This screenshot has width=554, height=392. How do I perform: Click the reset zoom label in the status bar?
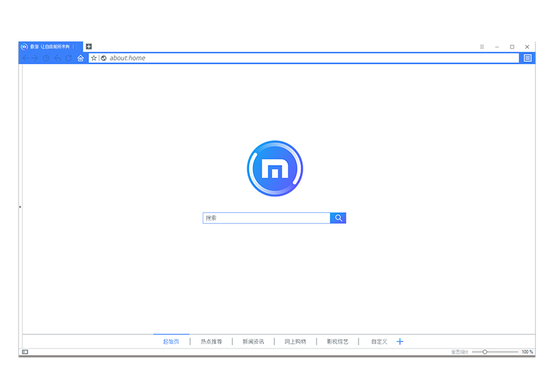460,352
